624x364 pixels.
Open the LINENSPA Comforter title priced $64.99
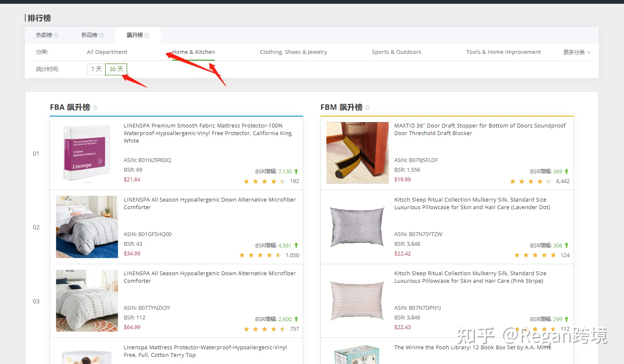pos(210,277)
